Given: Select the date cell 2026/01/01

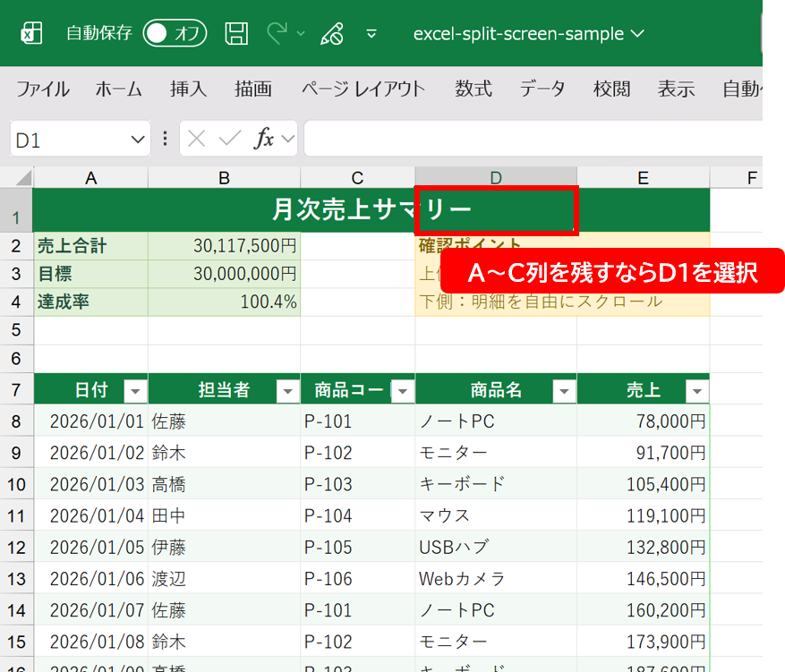Looking at the screenshot, I should pos(90,421).
